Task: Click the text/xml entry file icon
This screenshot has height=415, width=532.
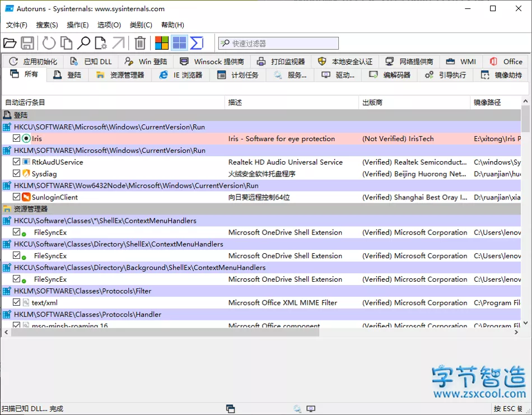Action: [26, 302]
